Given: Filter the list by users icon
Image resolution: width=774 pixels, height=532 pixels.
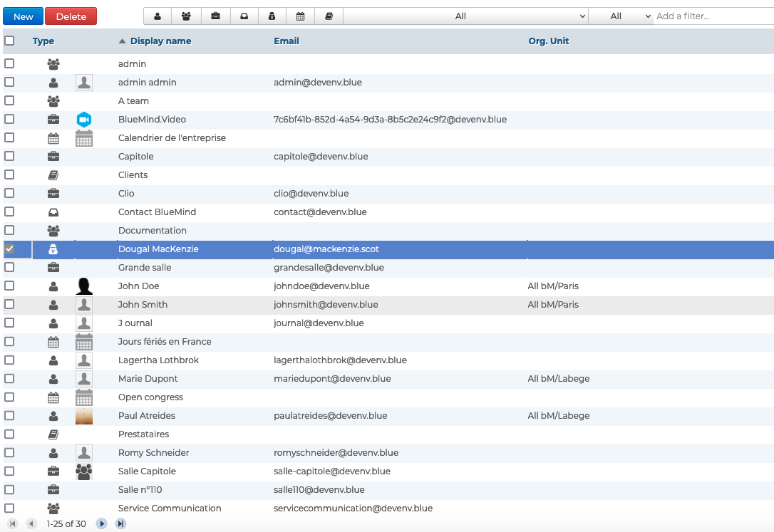Looking at the screenshot, I should coord(158,16).
